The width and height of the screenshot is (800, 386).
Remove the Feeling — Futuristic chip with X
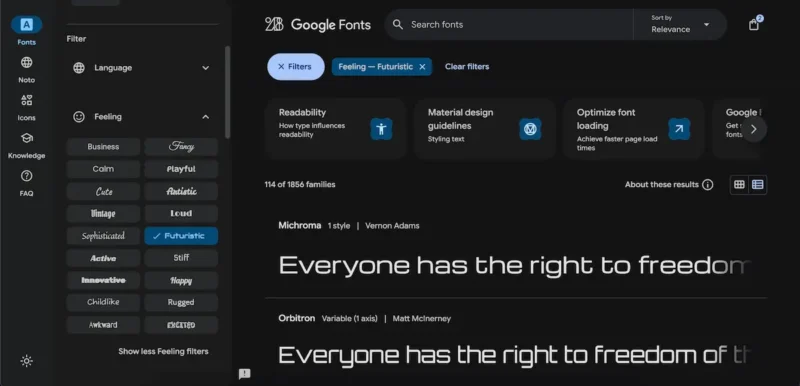click(x=422, y=67)
